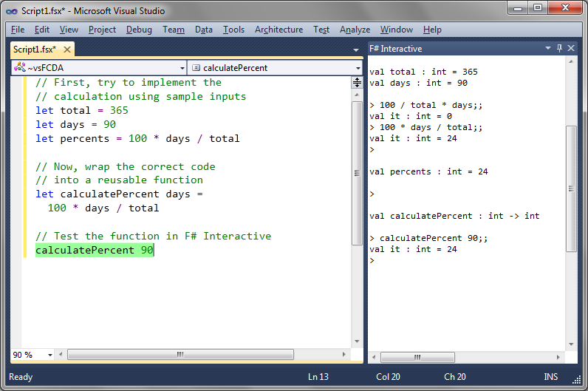Click F# Interactive horizontal scroll right arrow
The height and width of the screenshot is (391, 588).
558,357
